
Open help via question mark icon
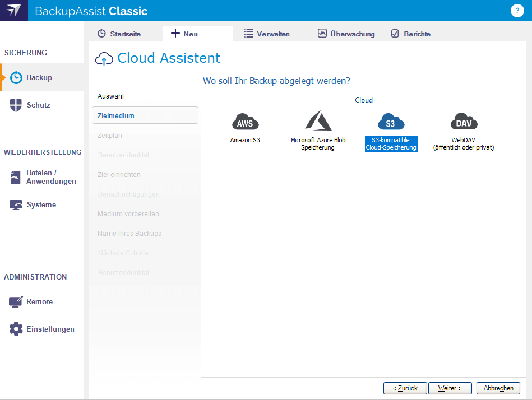pyautogui.click(x=517, y=11)
